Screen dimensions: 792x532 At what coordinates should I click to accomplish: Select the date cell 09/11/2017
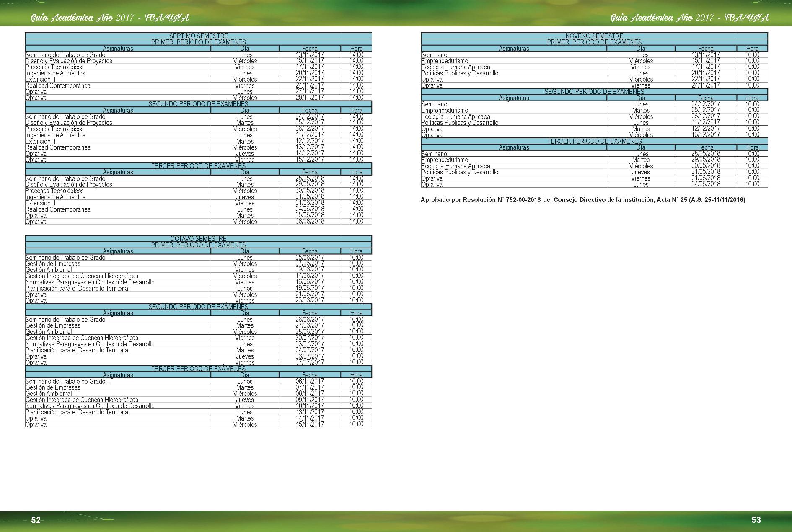click(x=310, y=400)
